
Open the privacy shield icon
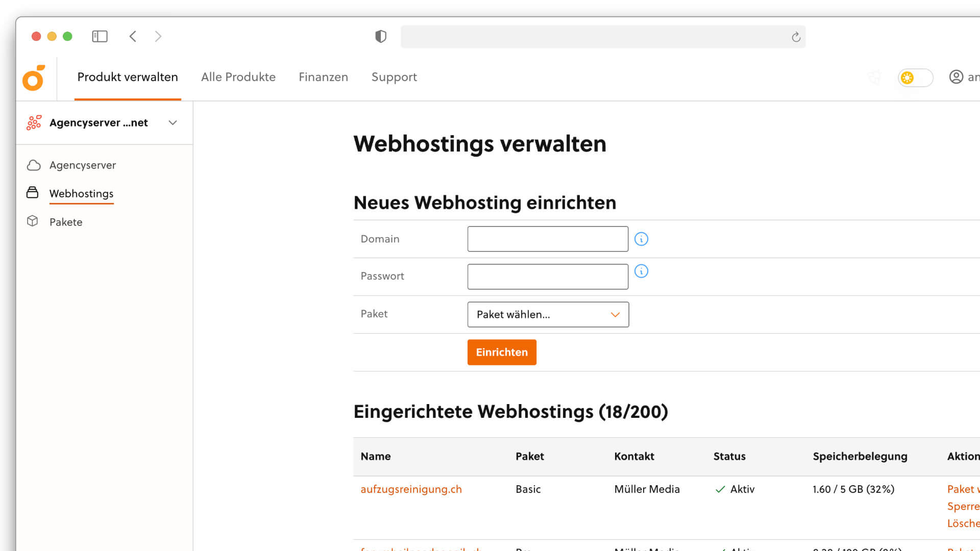381,36
